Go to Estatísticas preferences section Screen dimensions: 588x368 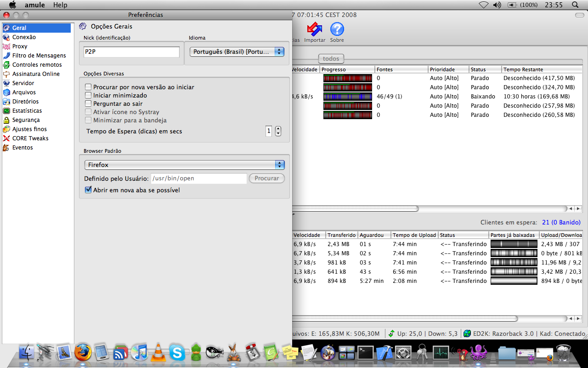click(27, 111)
